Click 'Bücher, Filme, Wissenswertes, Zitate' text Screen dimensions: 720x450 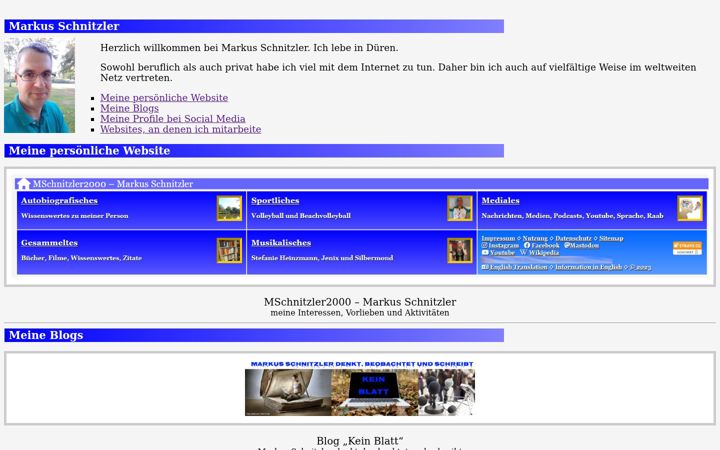click(81, 258)
